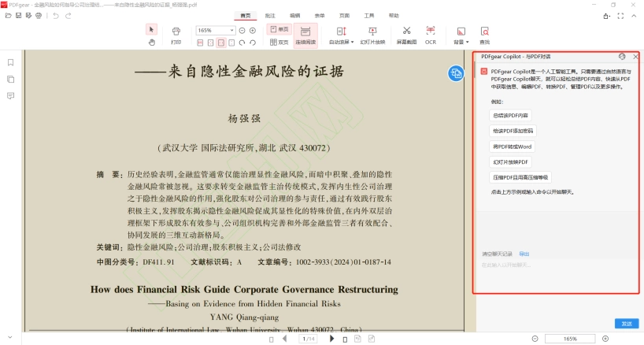Open the tools tab
Viewport: 644px width, 345px height.
(368, 16)
